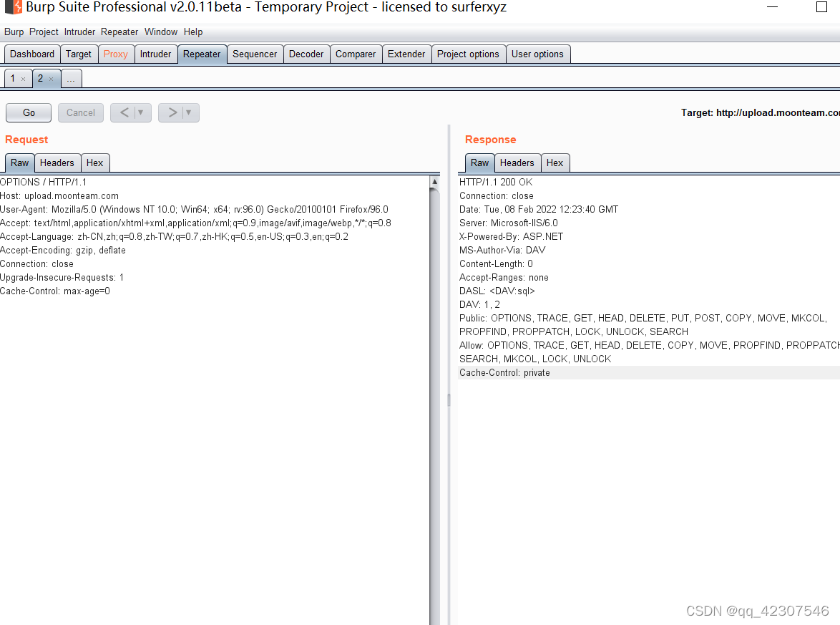Click the 'X-Powered-By: ASP.NET' line
The width and height of the screenshot is (840, 625).
pyautogui.click(x=511, y=237)
